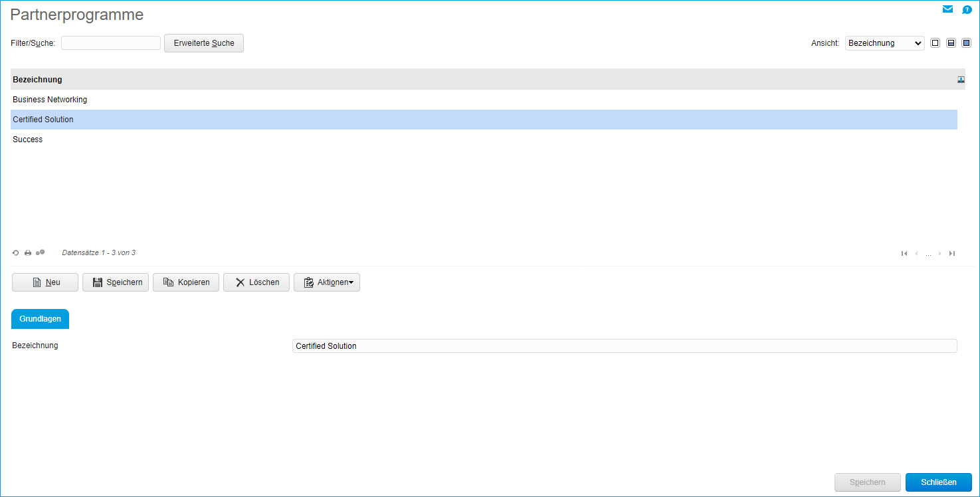Open the help speech-bubble icon
This screenshot has height=497, width=980.
[967, 10]
